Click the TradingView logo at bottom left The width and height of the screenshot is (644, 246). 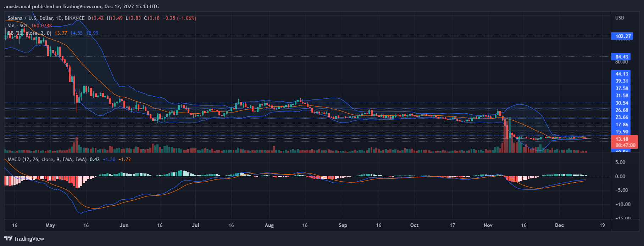24,239
